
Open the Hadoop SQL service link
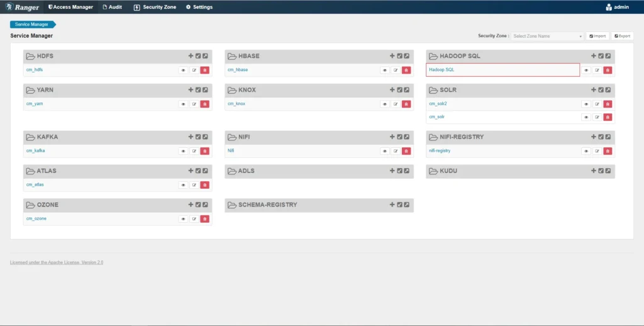(441, 70)
